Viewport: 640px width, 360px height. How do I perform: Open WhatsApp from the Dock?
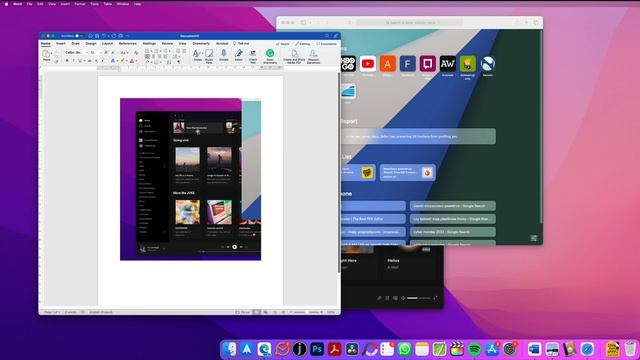(x=404, y=349)
